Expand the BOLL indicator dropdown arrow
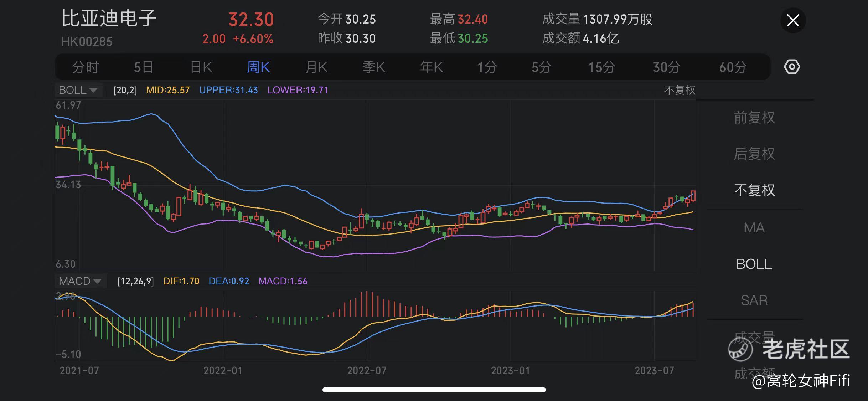 pyautogui.click(x=93, y=90)
